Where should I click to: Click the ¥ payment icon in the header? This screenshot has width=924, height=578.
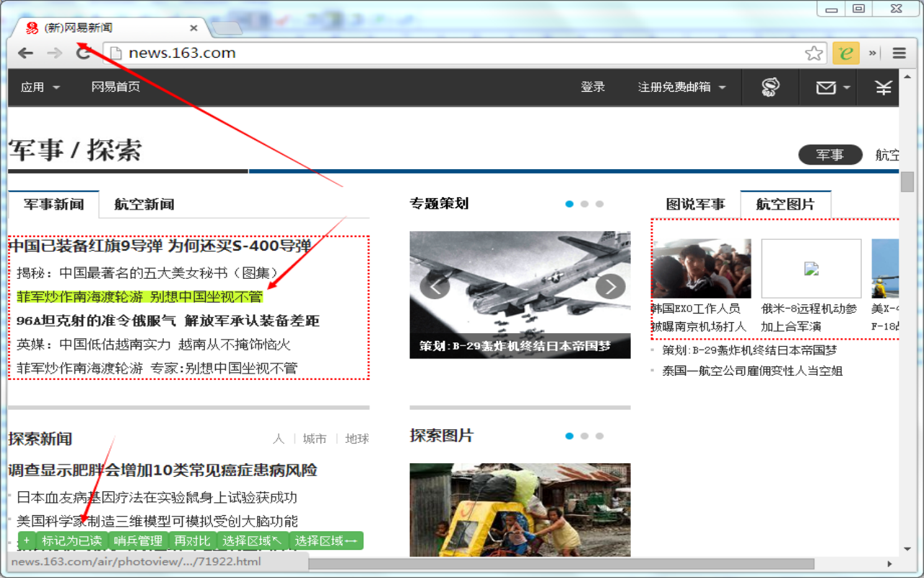tap(883, 86)
